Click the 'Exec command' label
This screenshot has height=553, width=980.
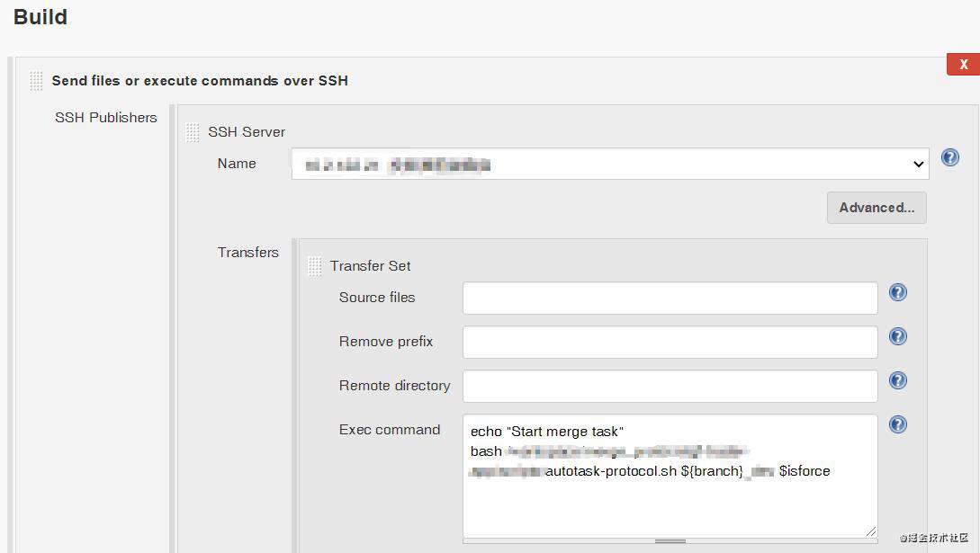[390, 430]
